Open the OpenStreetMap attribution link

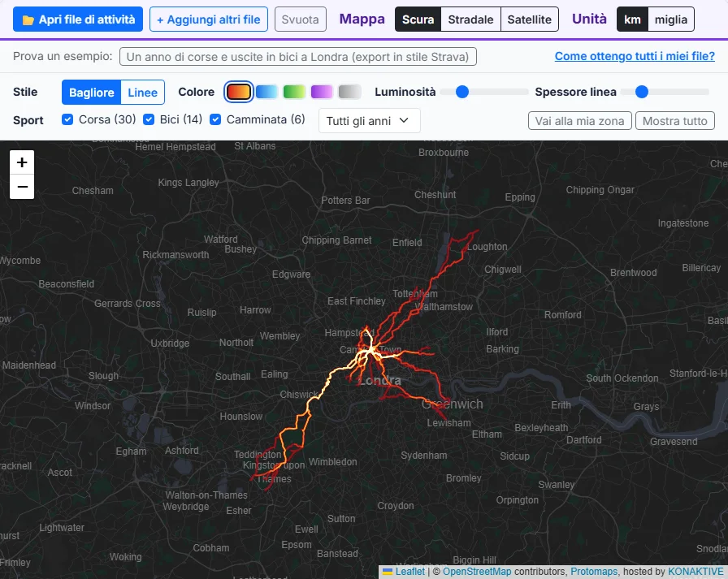pos(477,572)
